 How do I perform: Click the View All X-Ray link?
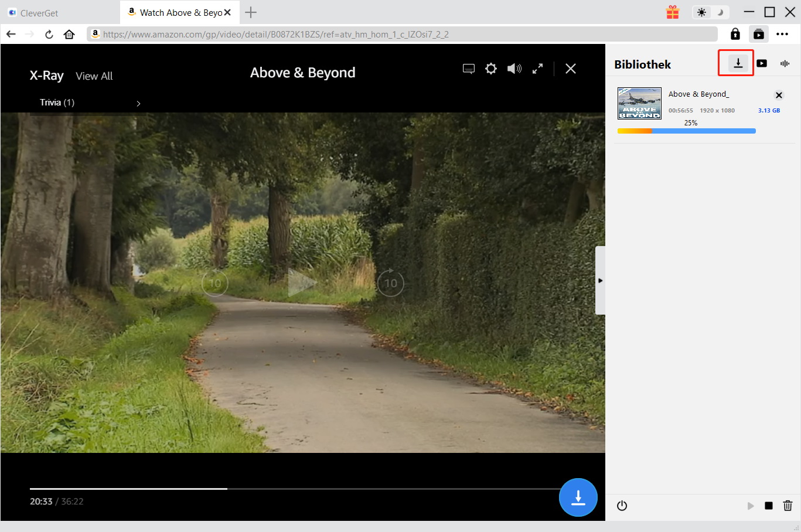click(x=94, y=76)
